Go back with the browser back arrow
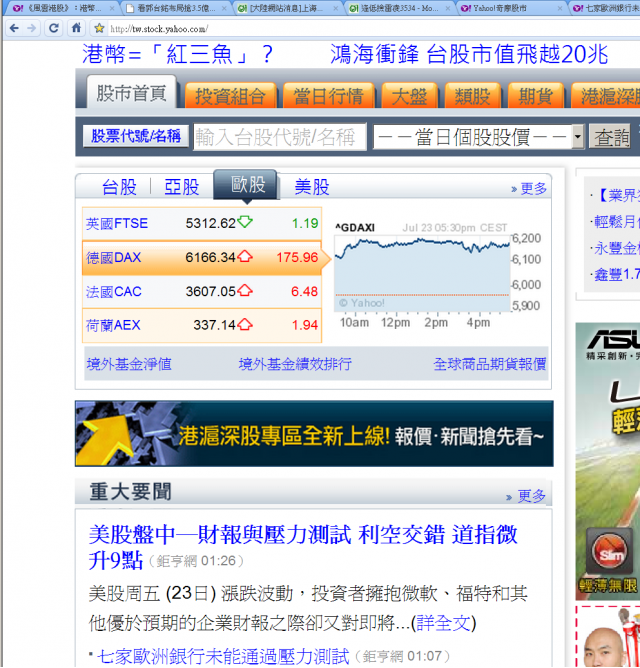This screenshot has height=668, width=640. 14,29
